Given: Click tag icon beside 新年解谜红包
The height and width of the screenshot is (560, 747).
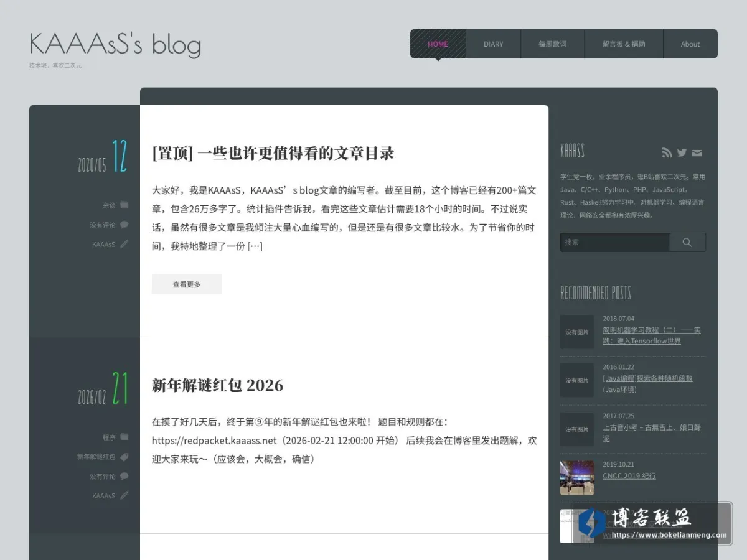Looking at the screenshot, I should click(x=125, y=457).
